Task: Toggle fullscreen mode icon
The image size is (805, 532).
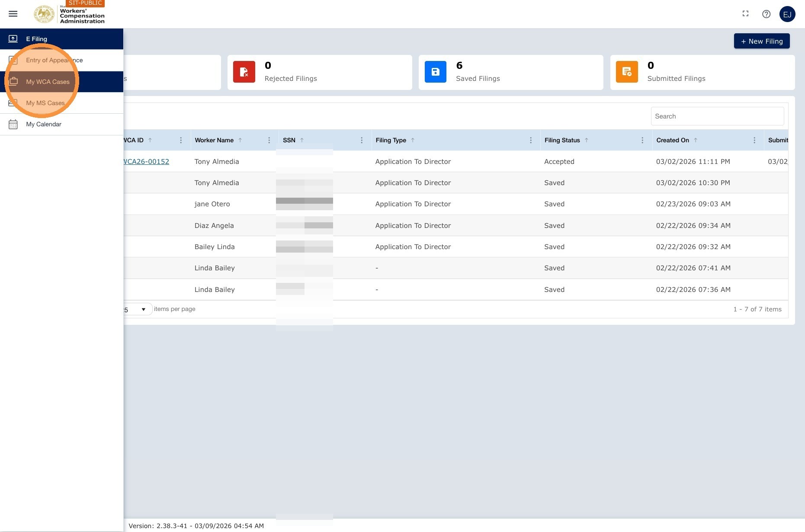Action: [745, 14]
